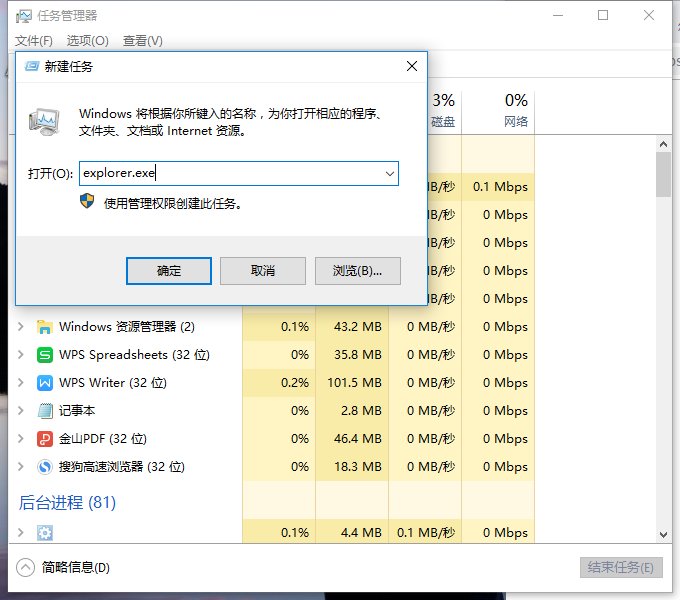Click the 0.1 Mbps network cell
This screenshot has height=600, width=680.
[500, 186]
